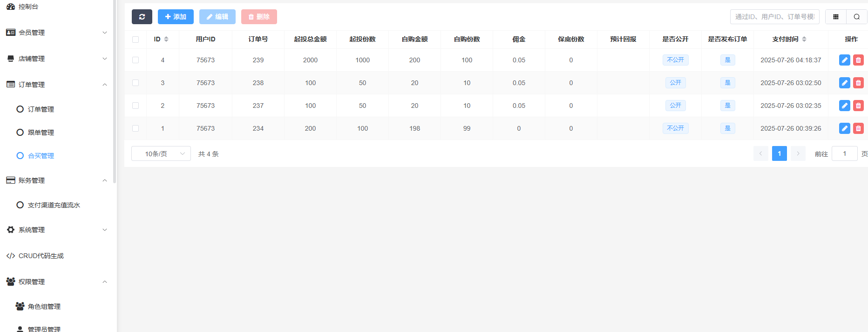Toggle the select-all header checkbox

[x=136, y=40]
